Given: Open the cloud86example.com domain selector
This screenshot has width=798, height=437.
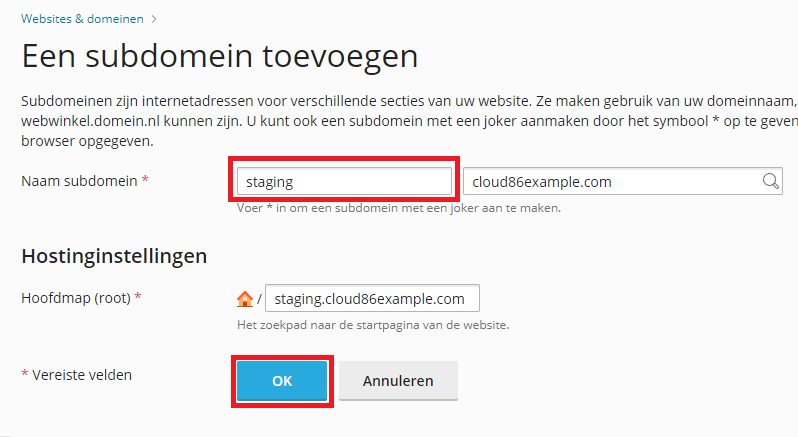Looking at the screenshot, I should click(622, 181).
